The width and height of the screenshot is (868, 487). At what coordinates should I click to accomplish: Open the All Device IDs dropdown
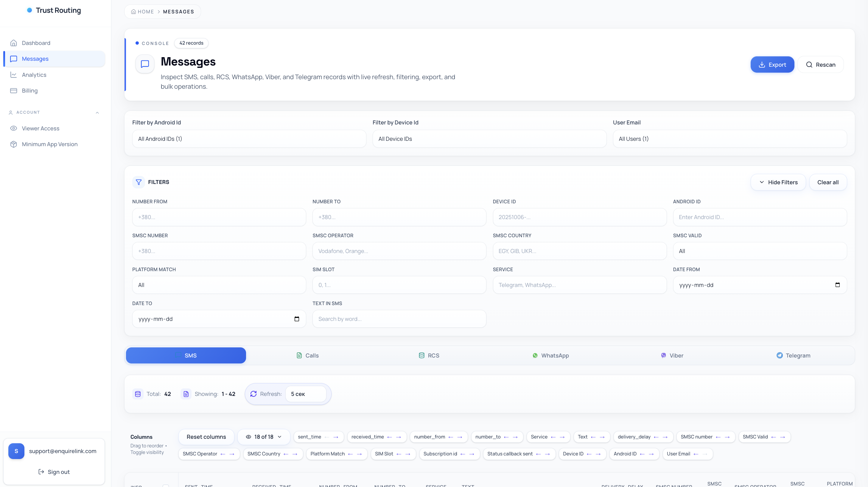tap(489, 139)
